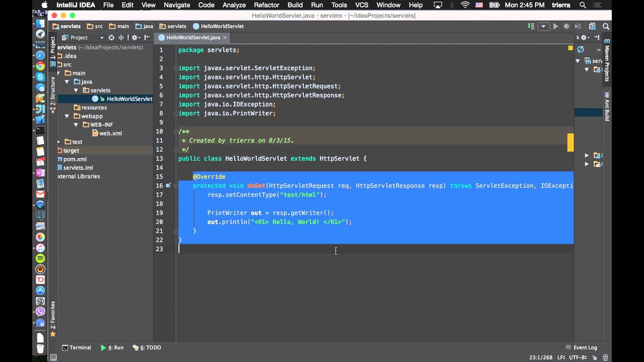Screen dimensions: 644x362
Task: Show more Maven toolbar actions chevrons
Action: pos(598,49)
